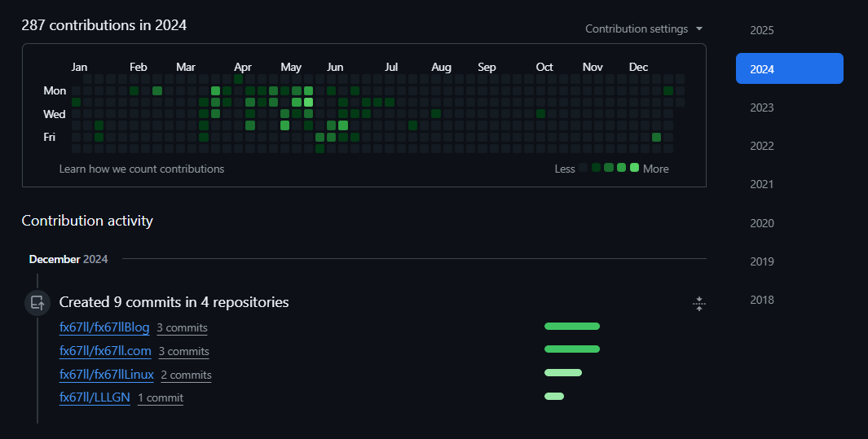Click the Wed weekday label
This screenshot has width=868, height=439.
[x=55, y=114]
